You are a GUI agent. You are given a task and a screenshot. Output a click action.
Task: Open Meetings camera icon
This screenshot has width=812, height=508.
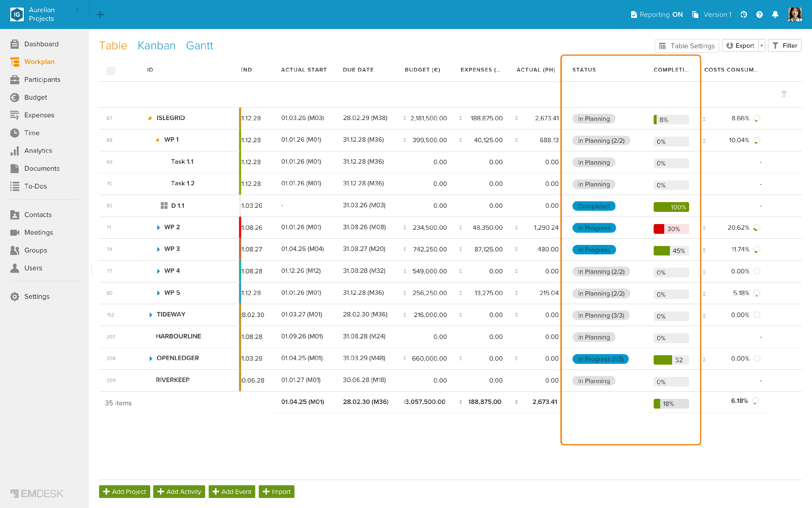[14, 232]
